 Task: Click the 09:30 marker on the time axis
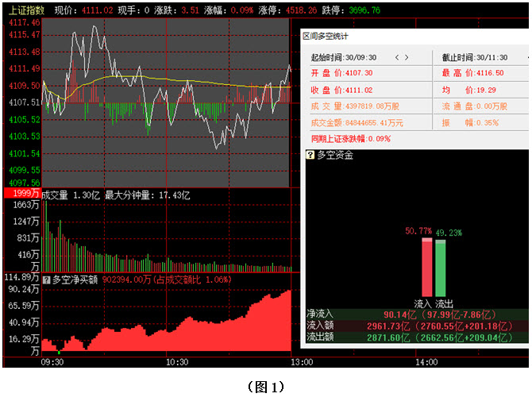coord(52,362)
